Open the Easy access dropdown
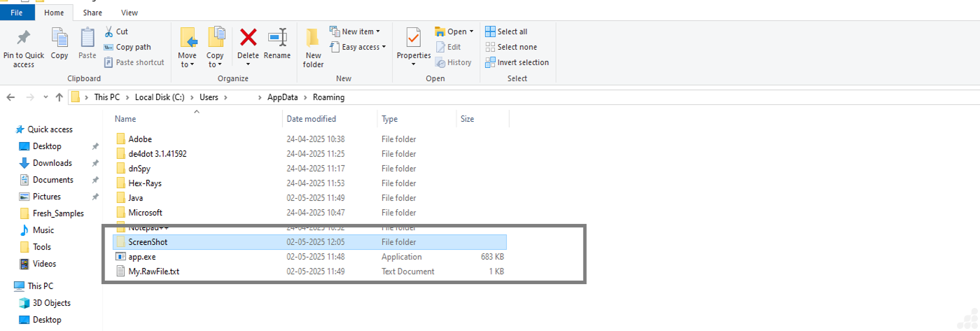 coord(355,47)
